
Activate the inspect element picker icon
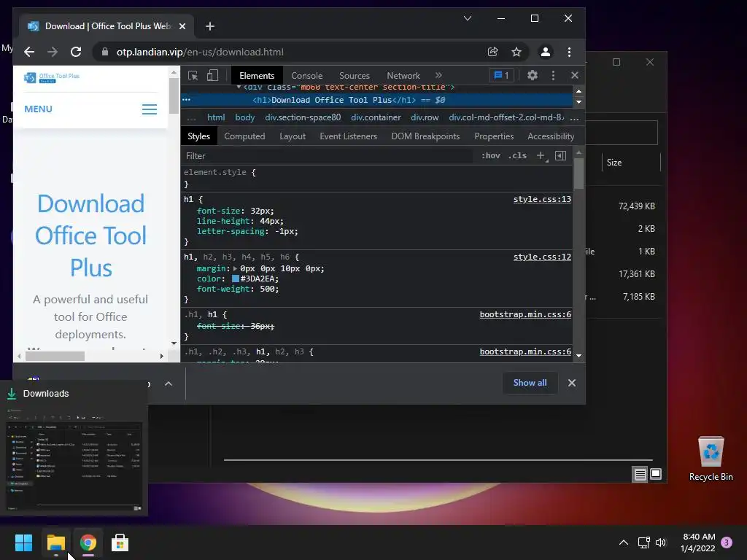[193, 76]
